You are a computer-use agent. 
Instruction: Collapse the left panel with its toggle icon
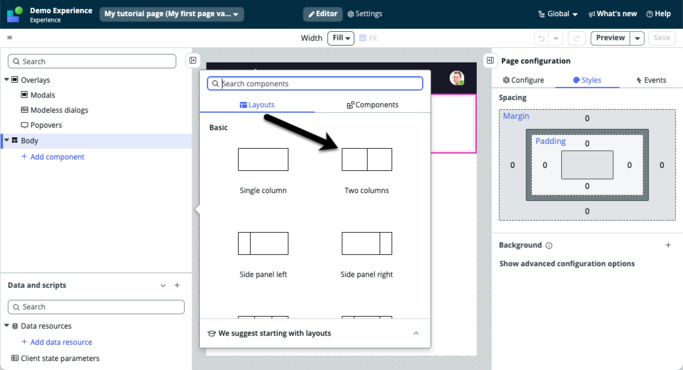(193, 61)
